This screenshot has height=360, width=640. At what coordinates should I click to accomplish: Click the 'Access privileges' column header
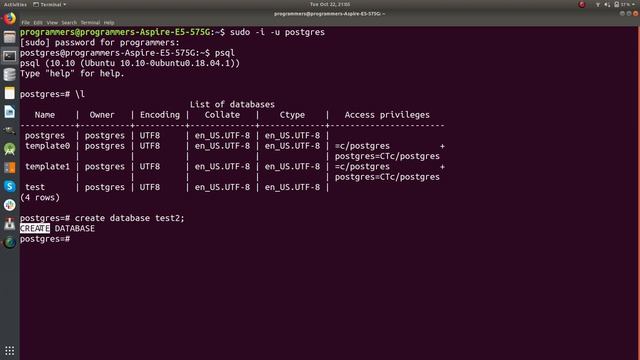[x=387, y=115]
